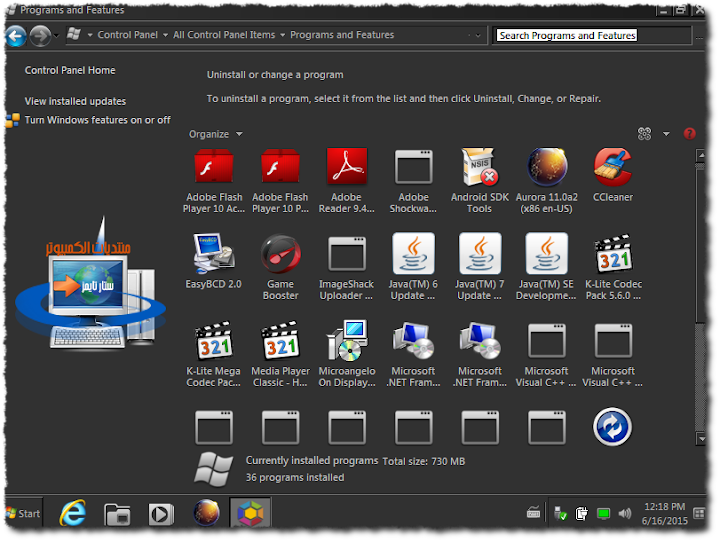Open view options dropdown arrow

coord(666,134)
